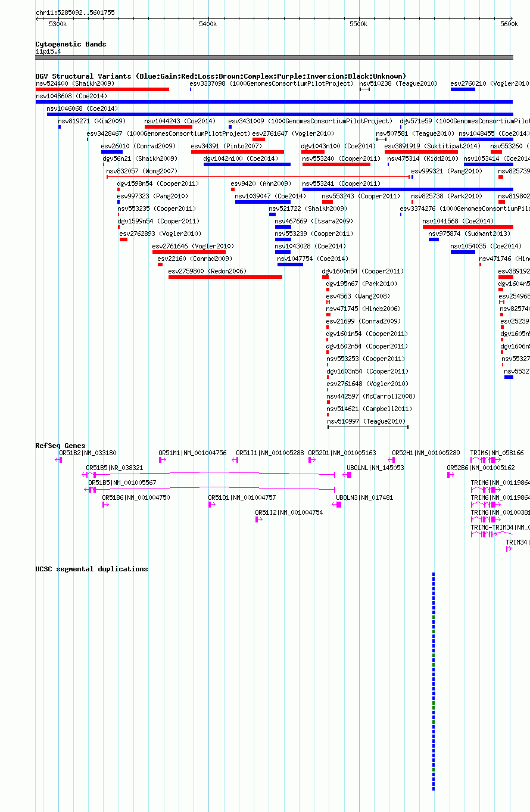
Task: Select the nsv553239 (Cooper2011) blue bar
Action: pyautogui.click(x=283, y=239)
